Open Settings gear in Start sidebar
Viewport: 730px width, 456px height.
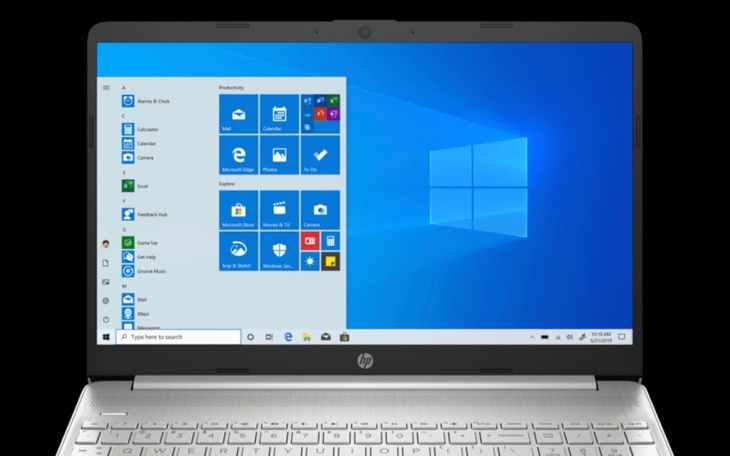(x=106, y=301)
